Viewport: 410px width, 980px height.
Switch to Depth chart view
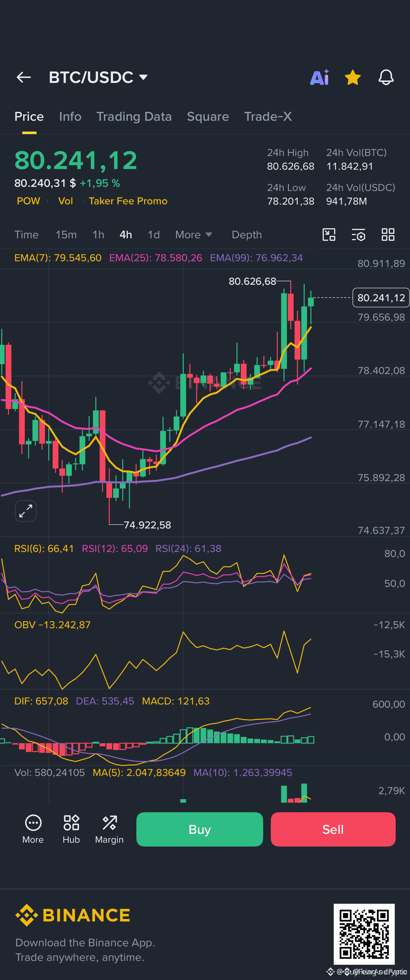click(246, 235)
